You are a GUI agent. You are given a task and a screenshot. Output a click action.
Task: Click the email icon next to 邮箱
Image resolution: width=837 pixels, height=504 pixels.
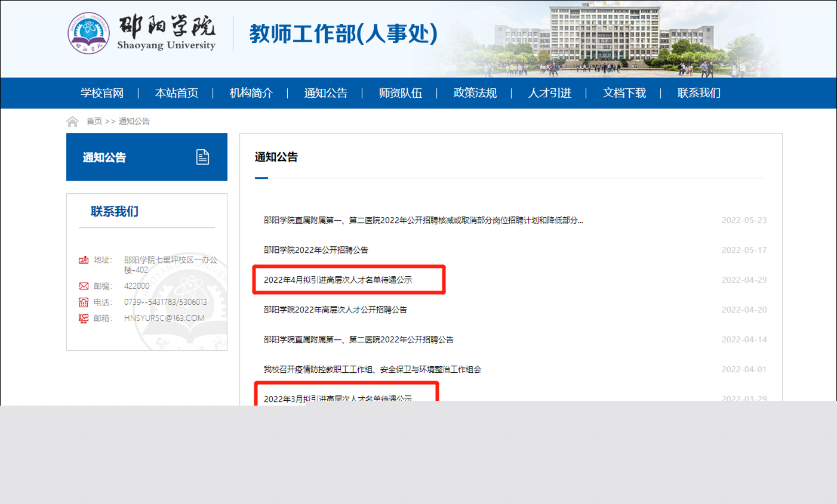pyautogui.click(x=84, y=319)
